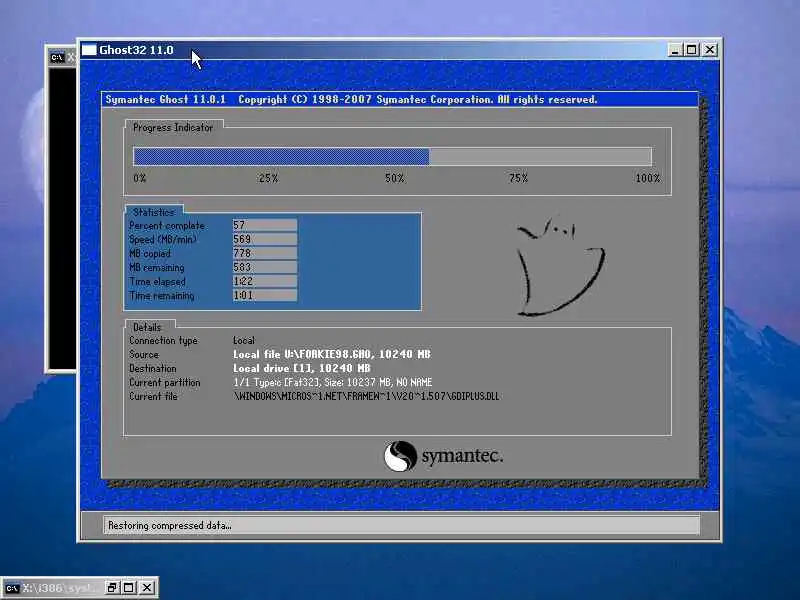Click the Ghost32 11.0 title text

(136, 50)
